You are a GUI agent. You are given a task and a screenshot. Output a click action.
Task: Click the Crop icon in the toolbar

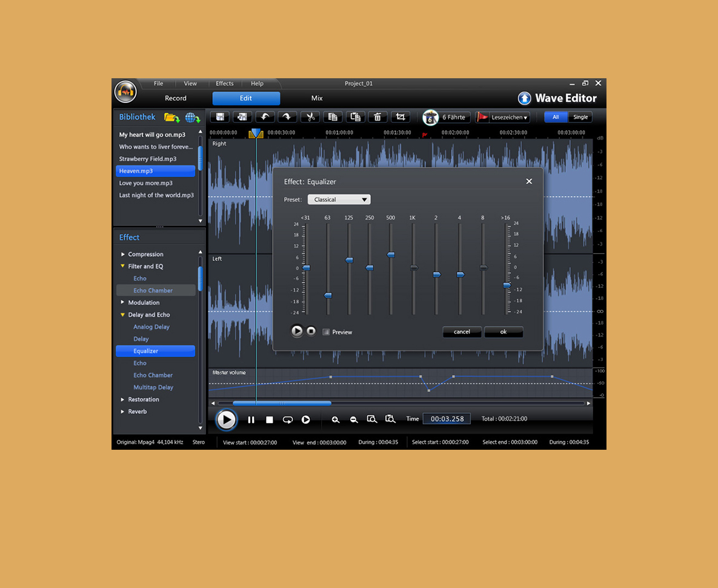[401, 117]
